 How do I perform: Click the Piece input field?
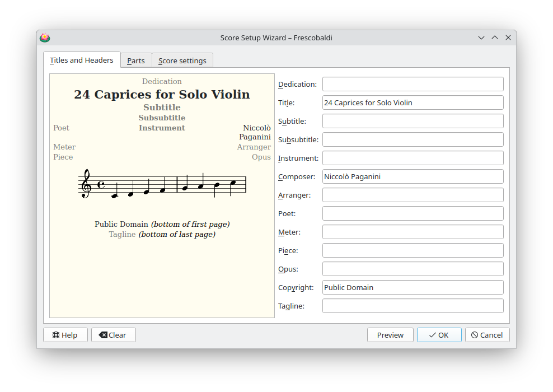[413, 250]
